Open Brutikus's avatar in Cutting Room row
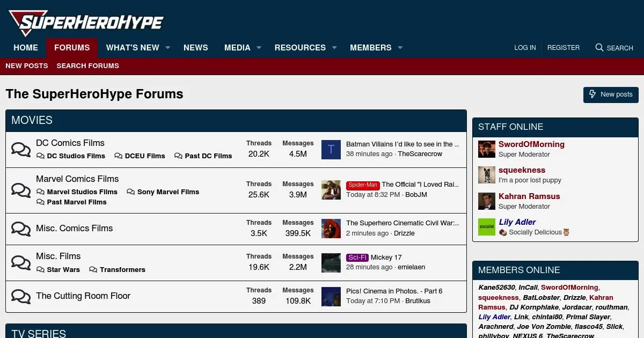The width and height of the screenshot is (644, 338). [331, 297]
